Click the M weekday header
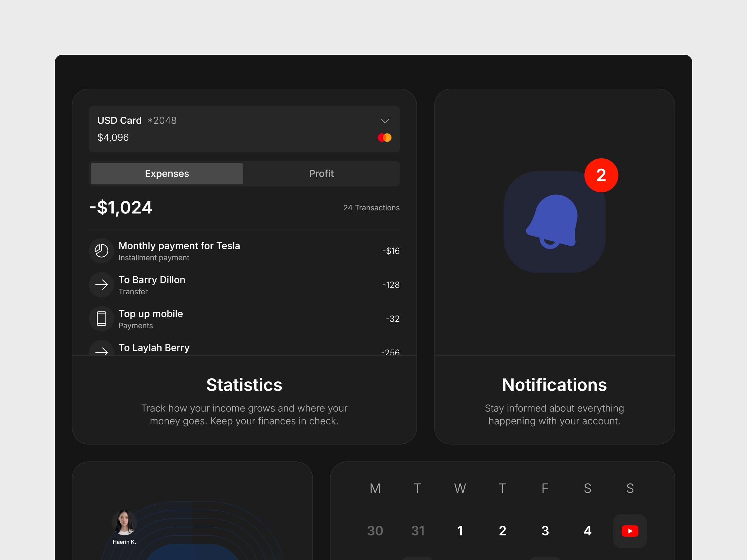747x560 pixels. [375, 488]
